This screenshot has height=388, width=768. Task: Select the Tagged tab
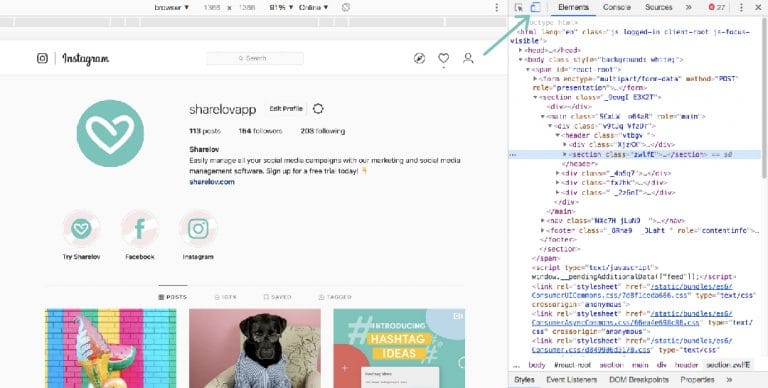335,297
